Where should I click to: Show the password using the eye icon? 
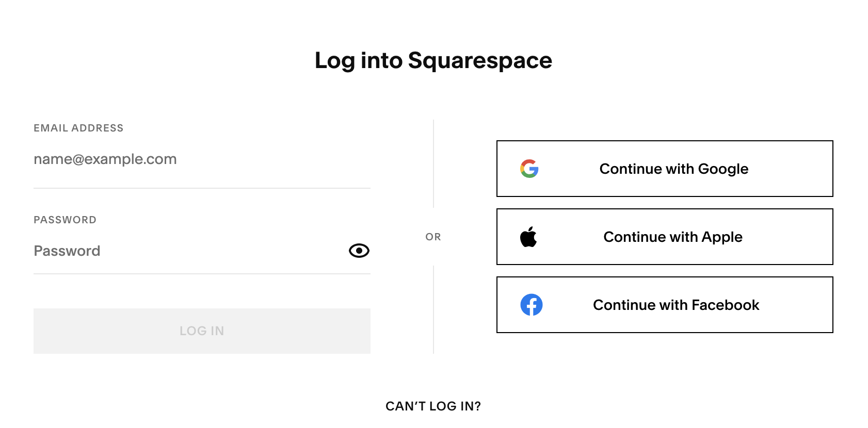click(359, 251)
